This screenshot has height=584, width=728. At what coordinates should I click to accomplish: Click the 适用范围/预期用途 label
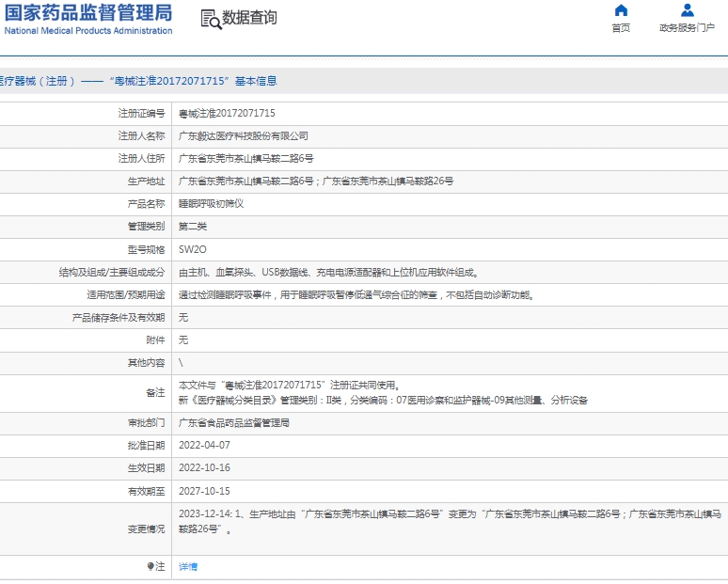point(126,294)
